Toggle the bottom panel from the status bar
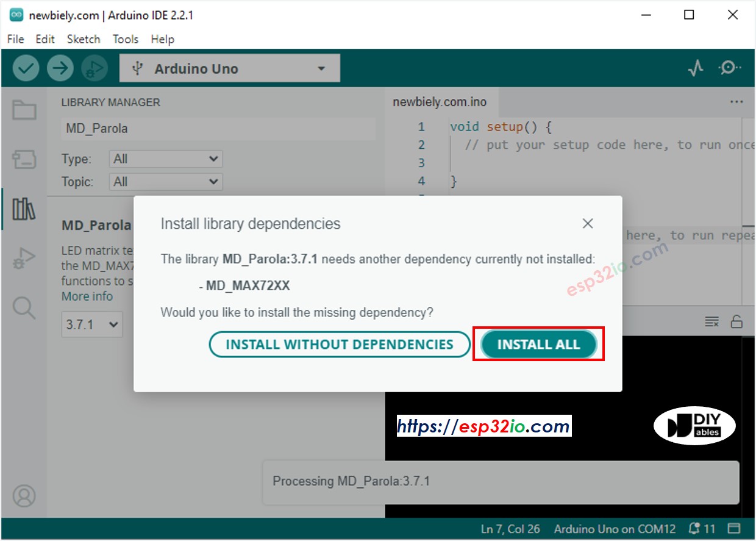The height and width of the screenshot is (541, 756). [736, 528]
